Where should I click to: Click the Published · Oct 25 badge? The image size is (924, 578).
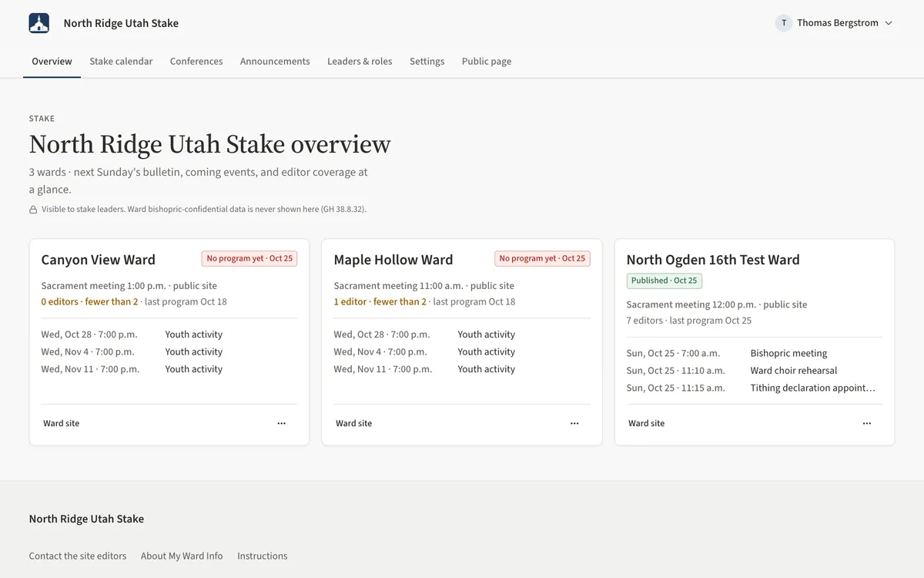pos(665,281)
